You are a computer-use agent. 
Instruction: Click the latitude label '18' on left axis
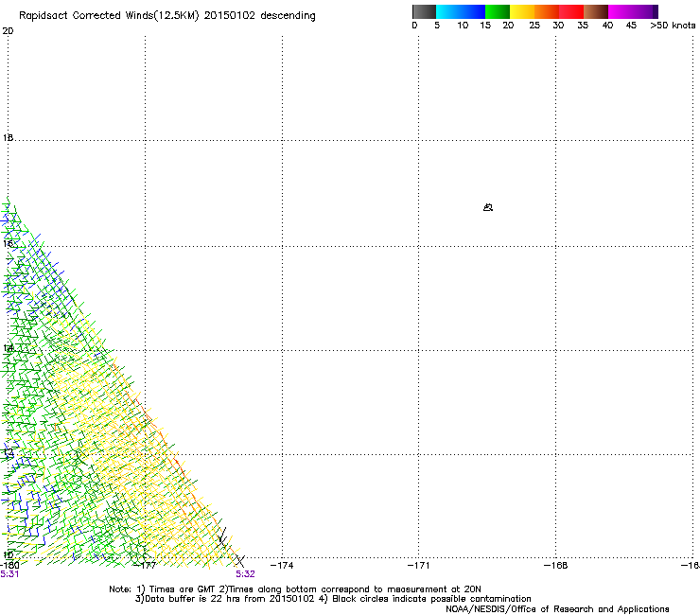[x=8, y=138]
